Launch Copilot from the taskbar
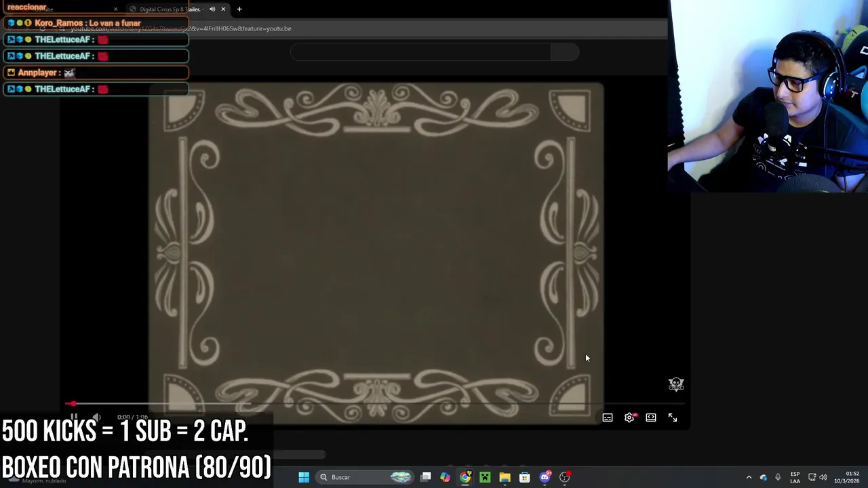Image resolution: width=868 pixels, height=488 pixels. (446, 477)
